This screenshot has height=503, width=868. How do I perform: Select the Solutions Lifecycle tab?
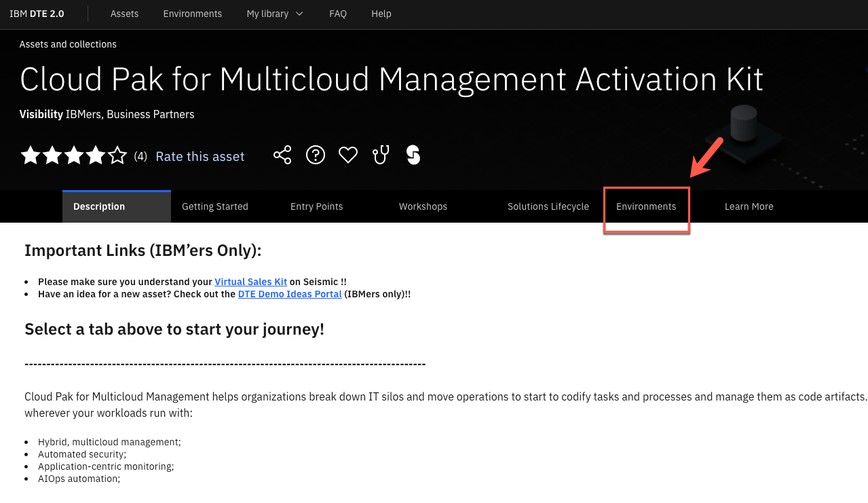[x=548, y=206]
